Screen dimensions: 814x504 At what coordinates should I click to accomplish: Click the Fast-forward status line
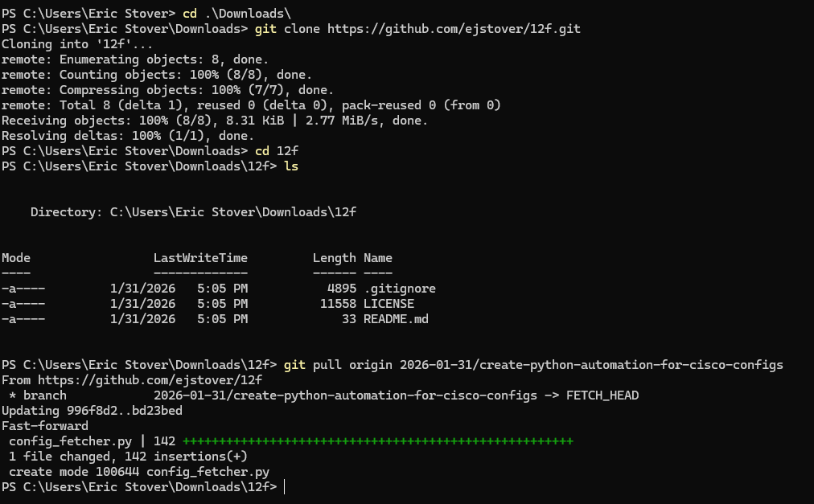pos(44,425)
